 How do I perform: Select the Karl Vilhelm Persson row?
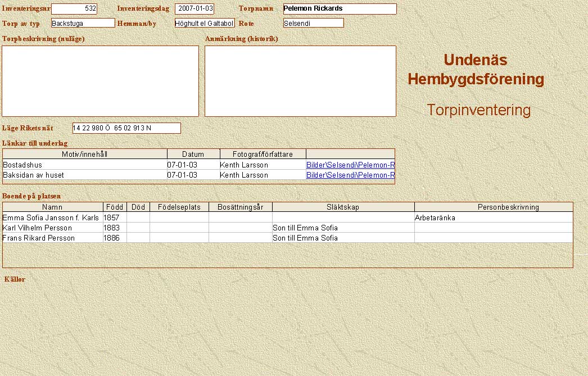(x=52, y=228)
